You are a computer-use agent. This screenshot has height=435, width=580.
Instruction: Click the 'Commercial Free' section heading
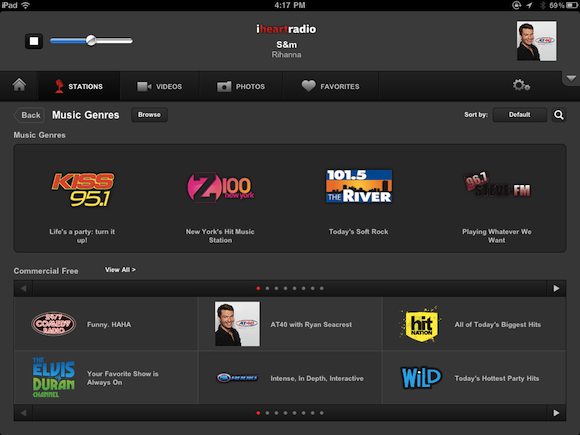[46, 271]
